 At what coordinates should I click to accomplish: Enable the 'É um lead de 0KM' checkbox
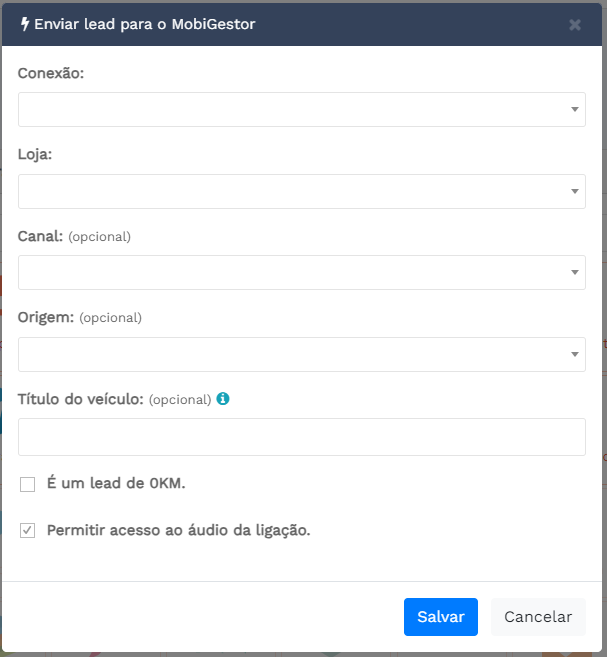pos(28,484)
